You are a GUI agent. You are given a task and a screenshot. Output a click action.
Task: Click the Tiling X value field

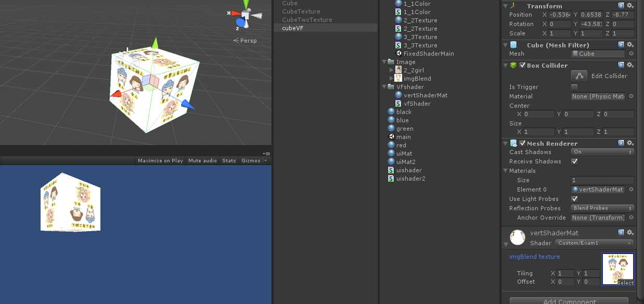pos(566,273)
